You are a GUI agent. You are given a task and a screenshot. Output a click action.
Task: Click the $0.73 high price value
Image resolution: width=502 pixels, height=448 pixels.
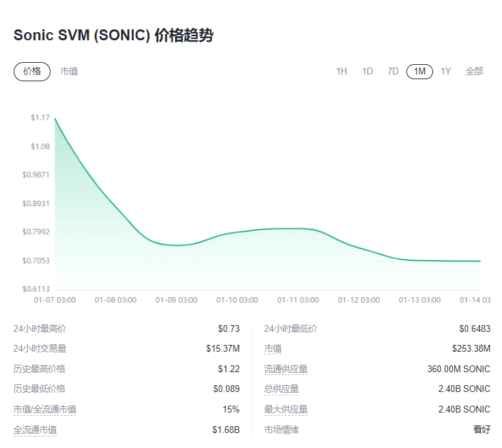(x=229, y=329)
